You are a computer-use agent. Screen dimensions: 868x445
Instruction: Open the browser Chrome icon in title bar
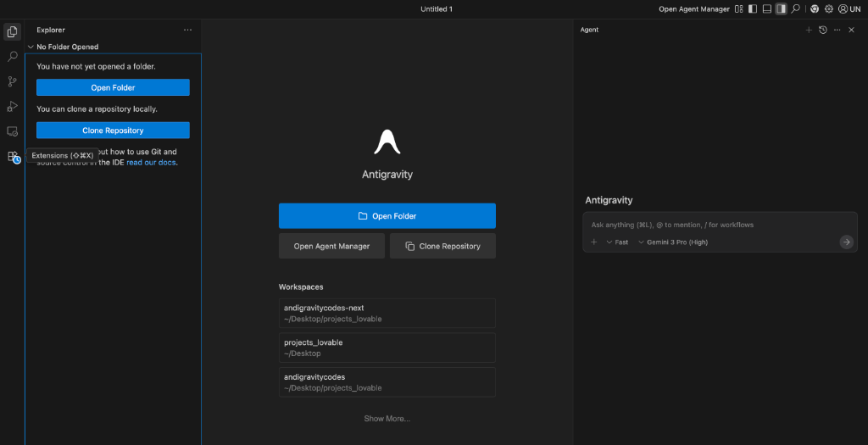[x=815, y=8]
